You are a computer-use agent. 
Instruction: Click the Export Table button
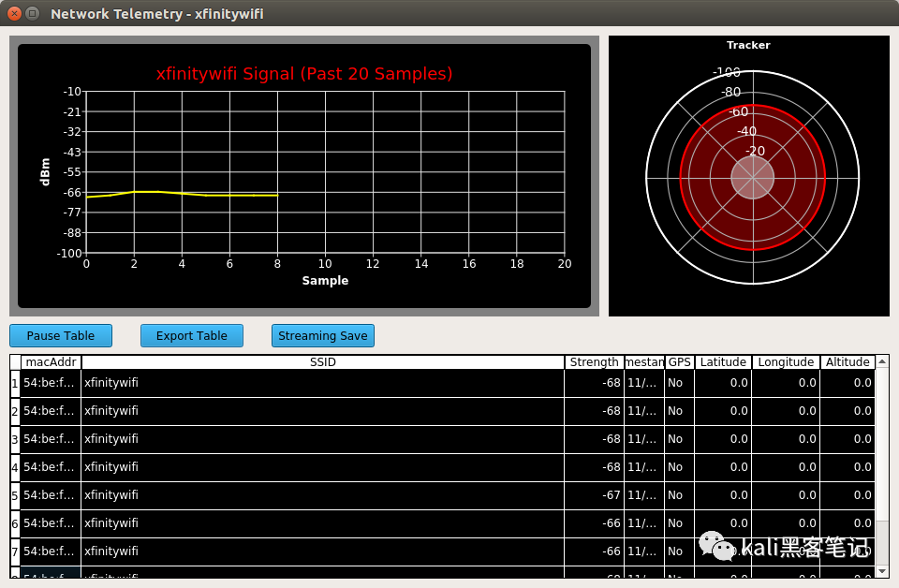(192, 336)
